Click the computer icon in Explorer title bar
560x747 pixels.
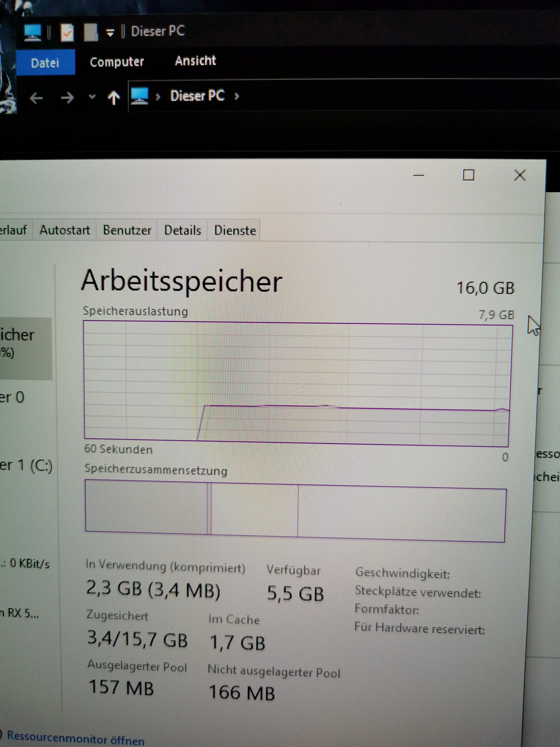(x=32, y=32)
